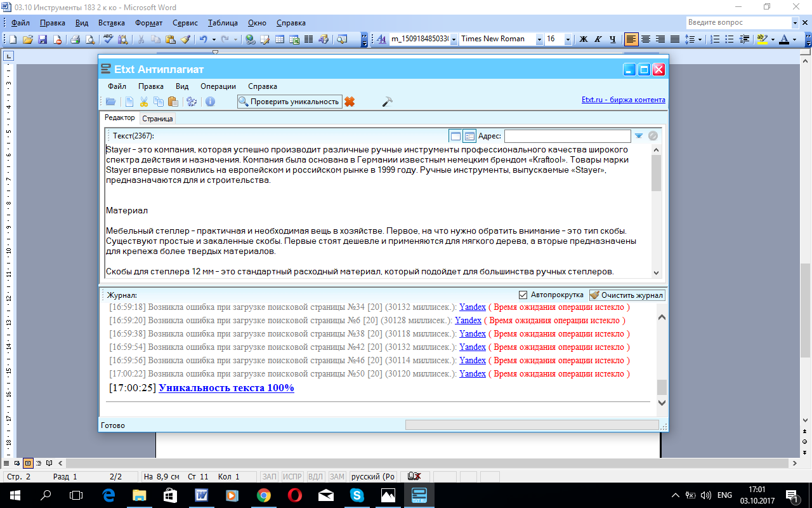Open Адрес go blue arrow dropdown
This screenshot has height=508, width=812.
(639, 136)
